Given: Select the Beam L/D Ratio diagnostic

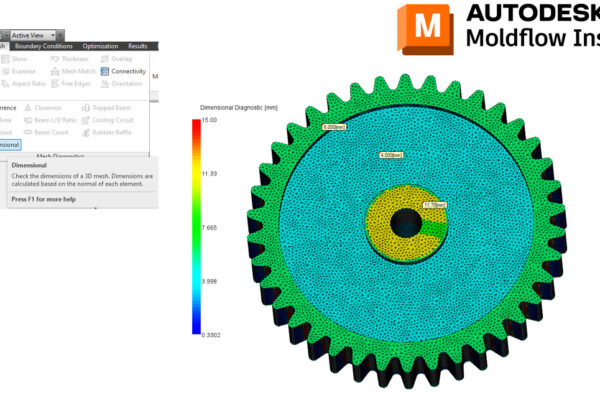Looking at the screenshot, I should (50, 120).
